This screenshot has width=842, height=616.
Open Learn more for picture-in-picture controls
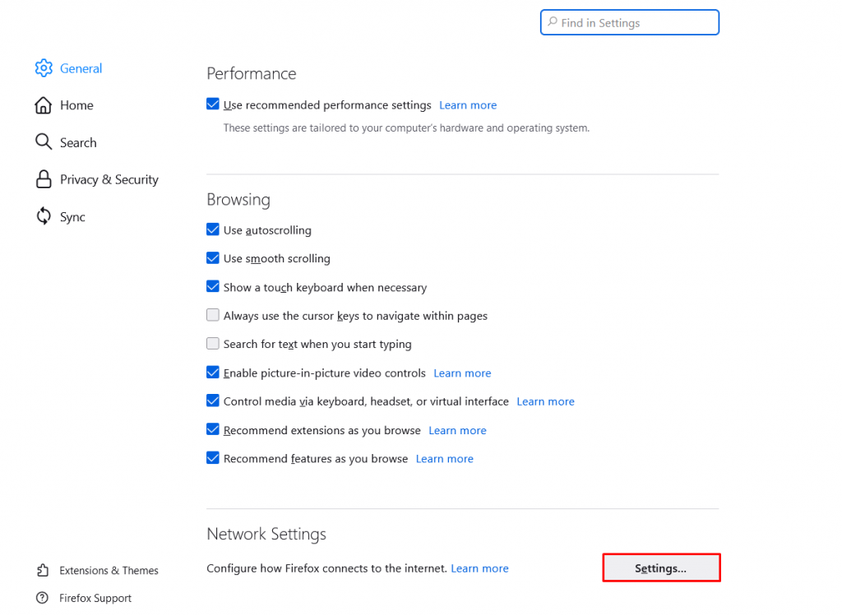click(462, 373)
